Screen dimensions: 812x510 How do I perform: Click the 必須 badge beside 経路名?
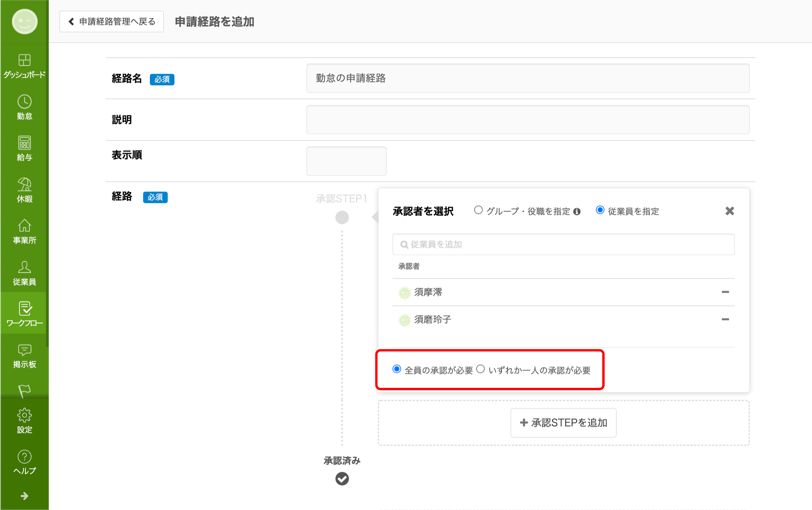[162, 79]
